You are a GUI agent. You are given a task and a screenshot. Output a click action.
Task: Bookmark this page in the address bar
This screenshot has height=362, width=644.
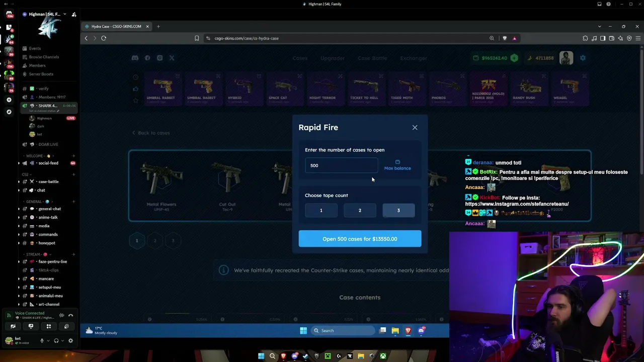click(x=197, y=38)
